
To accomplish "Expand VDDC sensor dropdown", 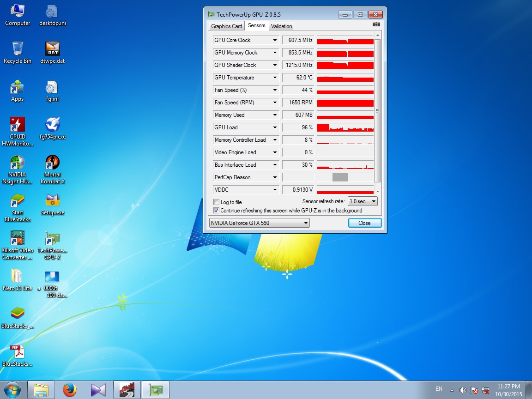I will coord(275,190).
